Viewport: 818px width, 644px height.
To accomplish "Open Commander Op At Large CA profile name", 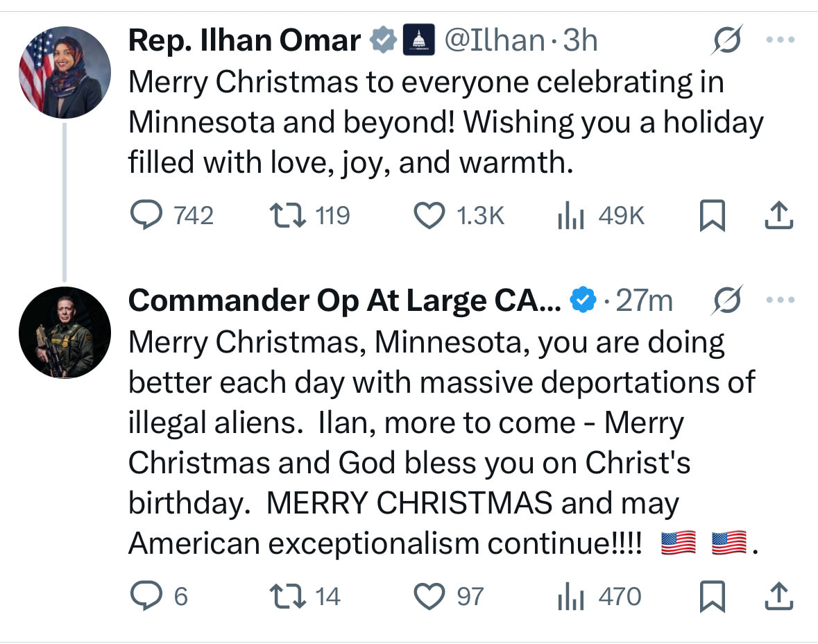I will click(x=345, y=300).
